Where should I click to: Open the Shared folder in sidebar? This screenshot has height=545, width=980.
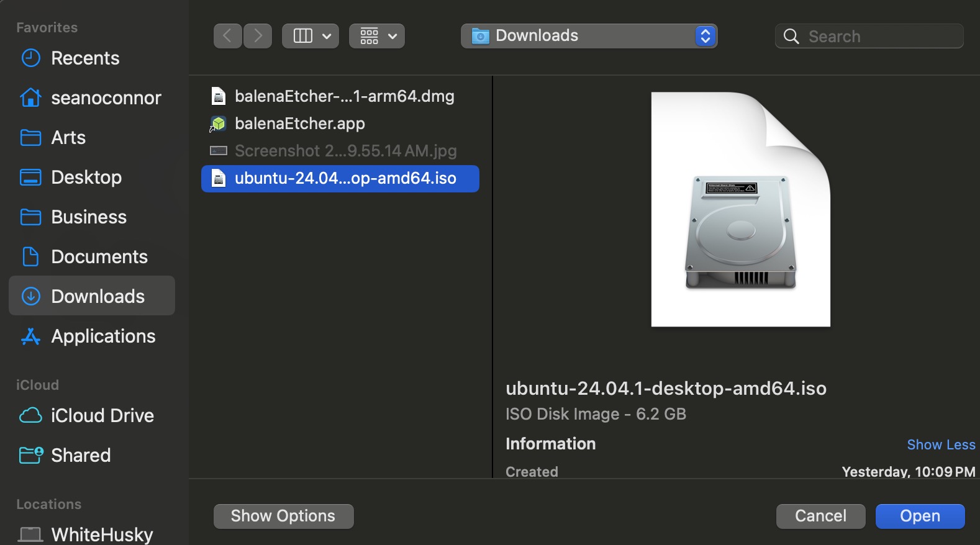(x=92, y=456)
